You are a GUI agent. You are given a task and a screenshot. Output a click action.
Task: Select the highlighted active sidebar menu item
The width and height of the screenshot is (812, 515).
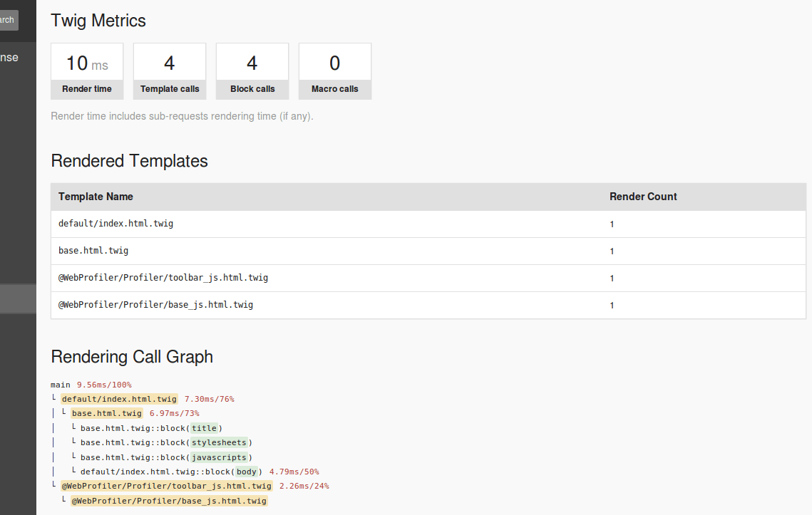pyautogui.click(x=18, y=299)
